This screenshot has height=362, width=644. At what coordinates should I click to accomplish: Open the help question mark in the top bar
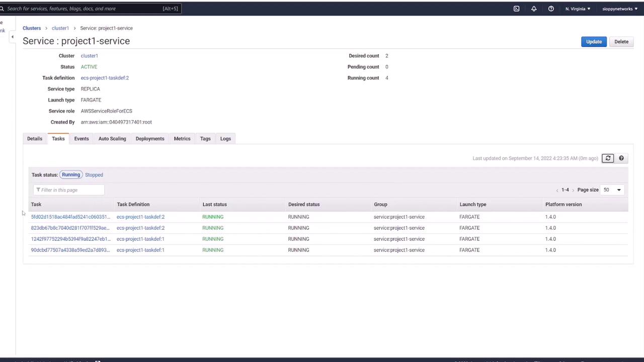[551, 9]
